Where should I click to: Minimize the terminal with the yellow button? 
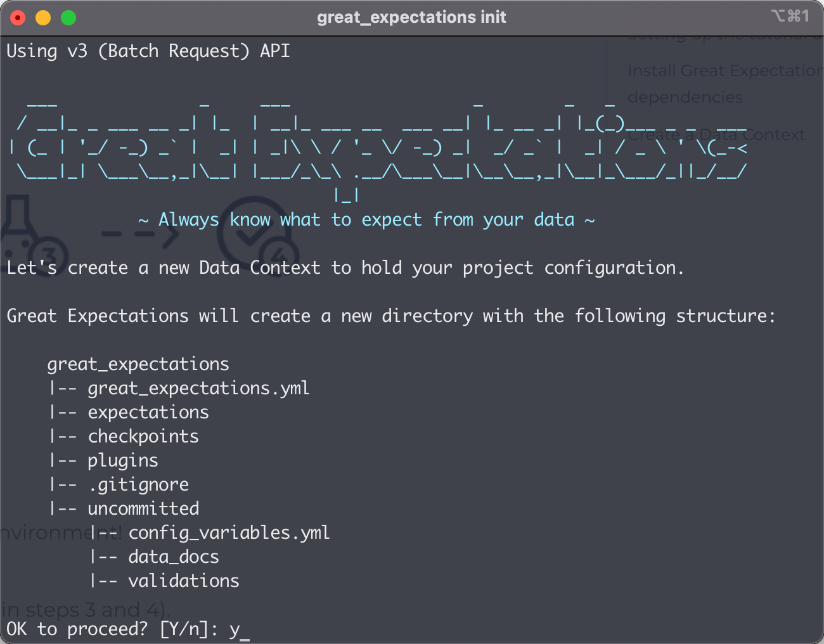pos(43,18)
